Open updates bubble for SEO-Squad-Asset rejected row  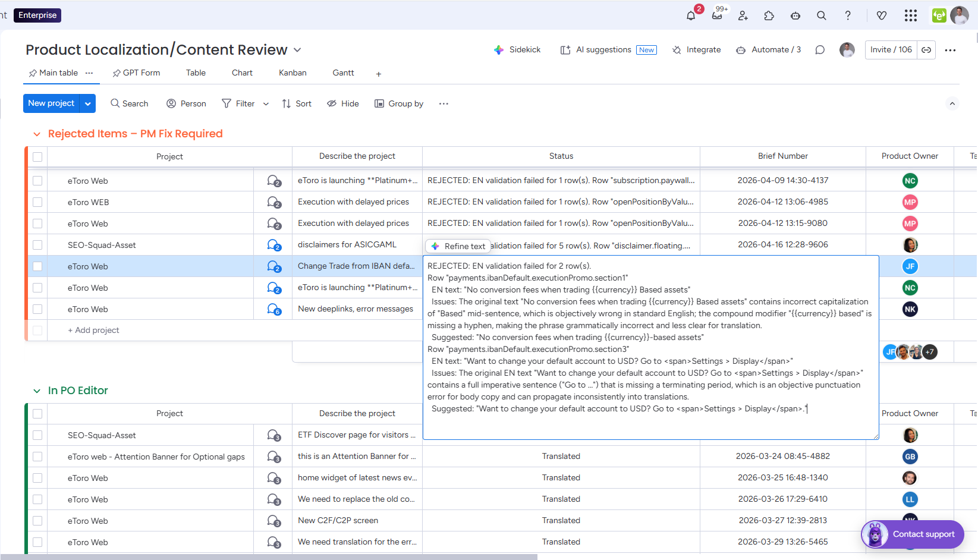[x=273, y=245]
